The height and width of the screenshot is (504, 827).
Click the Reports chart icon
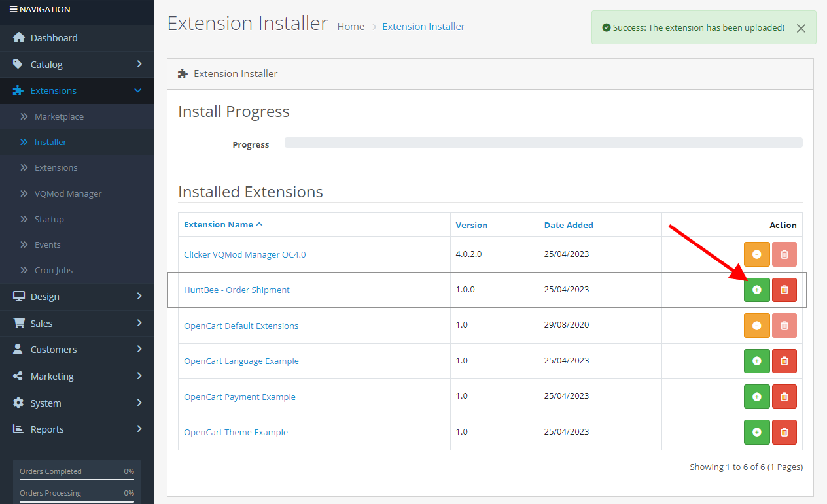coord(18,429)
